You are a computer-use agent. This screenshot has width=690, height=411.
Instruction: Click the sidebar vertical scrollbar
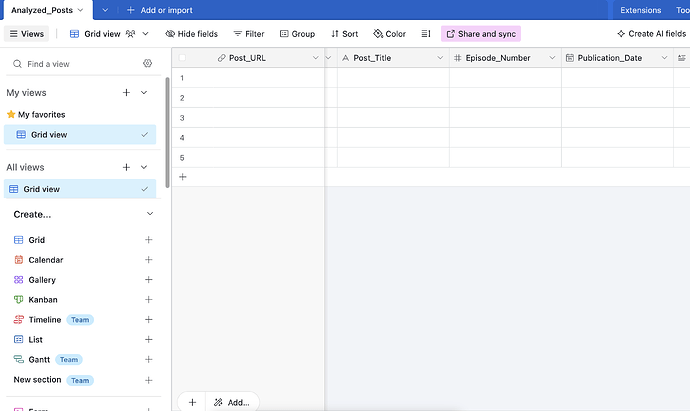(167, 132)
